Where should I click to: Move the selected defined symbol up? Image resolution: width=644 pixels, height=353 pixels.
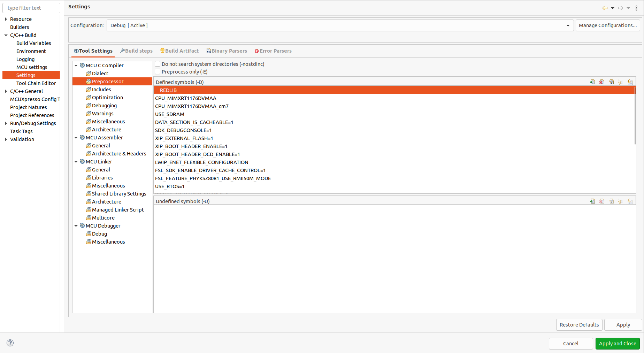click(620, 82)
